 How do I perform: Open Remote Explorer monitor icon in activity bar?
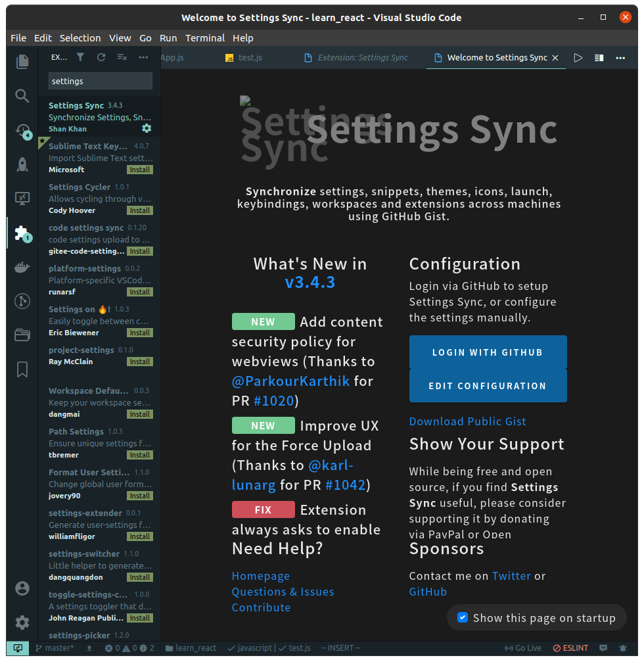coord(22,199)
